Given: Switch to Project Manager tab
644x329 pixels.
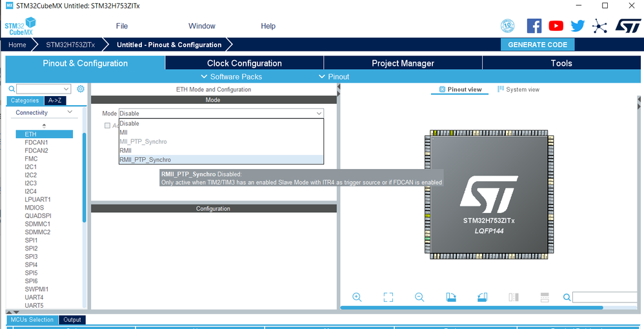Looking at the screenshot, I should tap(403, 63).
